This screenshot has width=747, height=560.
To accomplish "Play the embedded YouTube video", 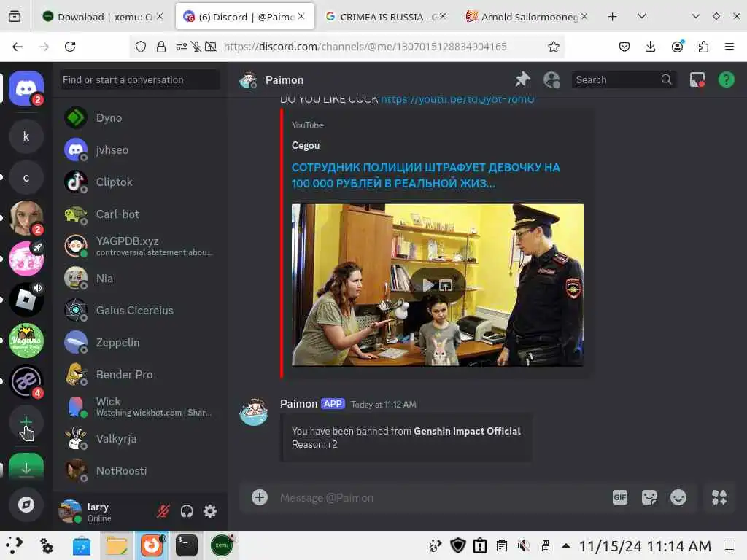I will 427,285.
